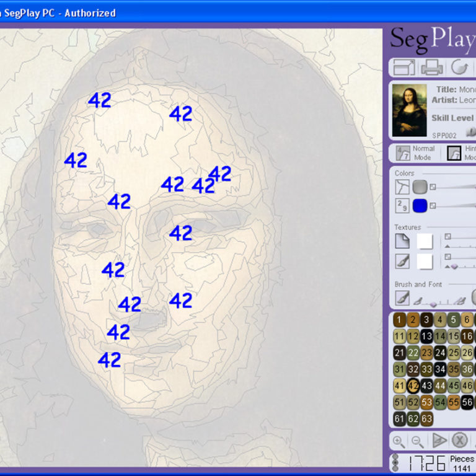Select palette color 55
The image size is (476, 476).
454,402
